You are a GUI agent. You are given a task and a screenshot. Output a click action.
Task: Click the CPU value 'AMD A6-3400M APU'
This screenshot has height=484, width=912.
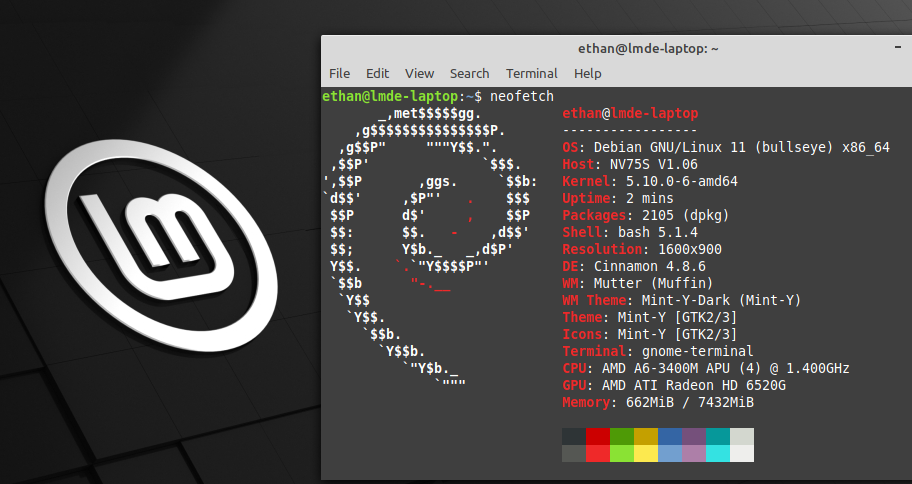coord(665,368)
